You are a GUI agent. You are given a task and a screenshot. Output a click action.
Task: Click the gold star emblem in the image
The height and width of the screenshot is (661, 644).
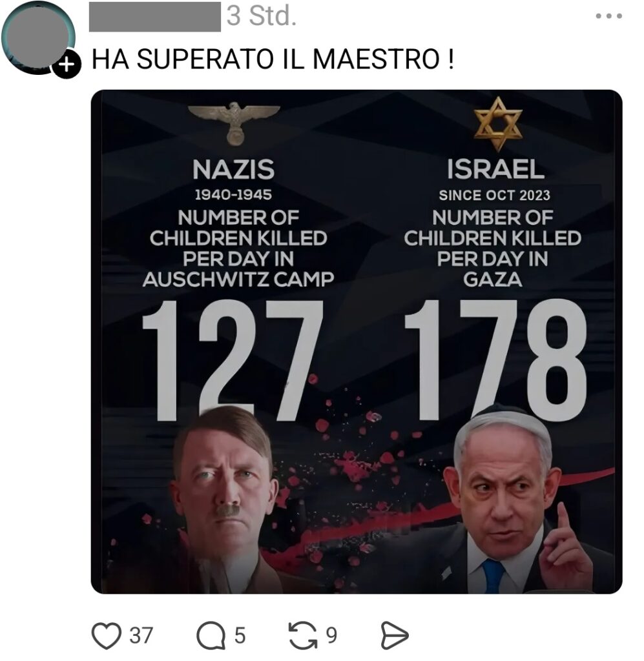[x=498, y=123]
